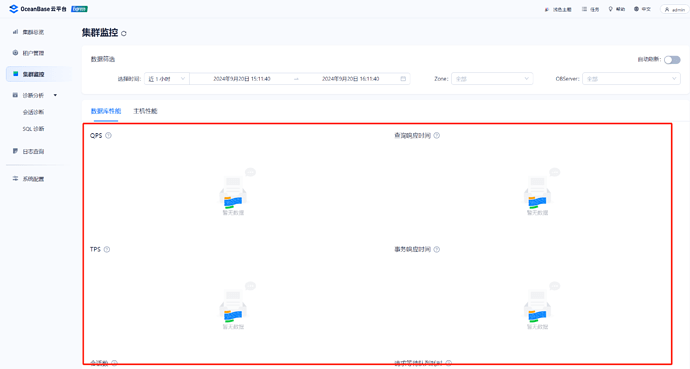Toggle the 自动刷新 switch
Image resolution: width=690 pixels, height=369 pixels.
click(672, 60)
